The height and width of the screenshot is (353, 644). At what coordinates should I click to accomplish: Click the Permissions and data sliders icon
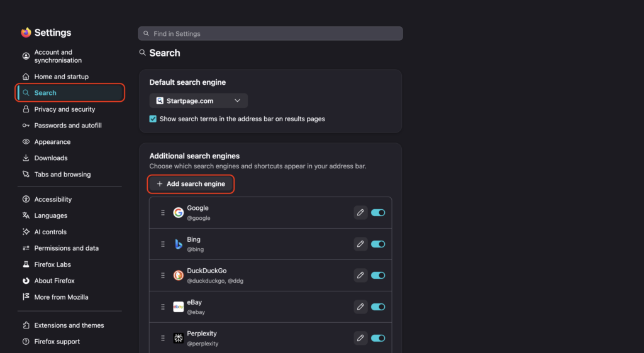pyautogui.click(x=26, y=248)
